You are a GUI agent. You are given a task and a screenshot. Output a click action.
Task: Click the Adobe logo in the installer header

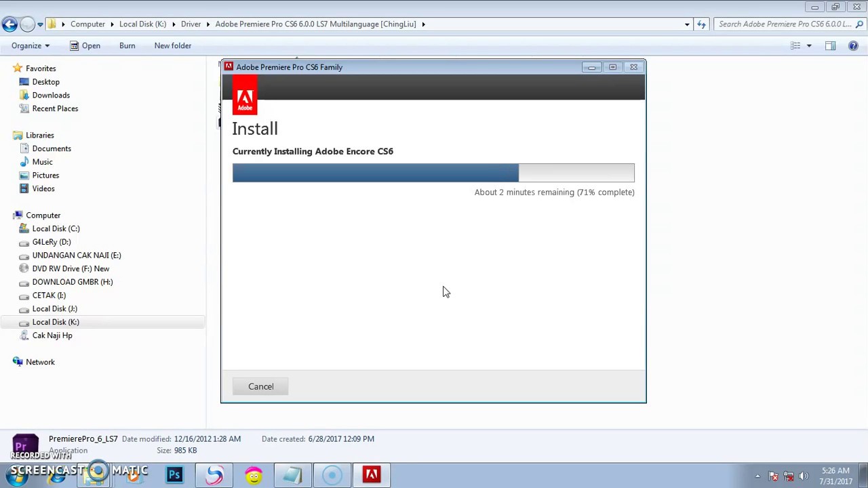(245, 96)
